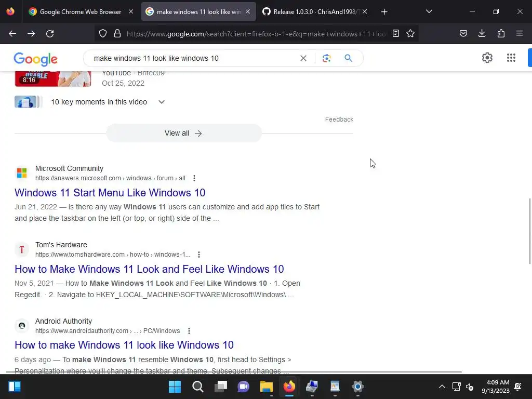Image resolution: width=532 pixels, height=399 pixels.
Task: Open Firefox View pinned icon
Action: pos(10,11)
